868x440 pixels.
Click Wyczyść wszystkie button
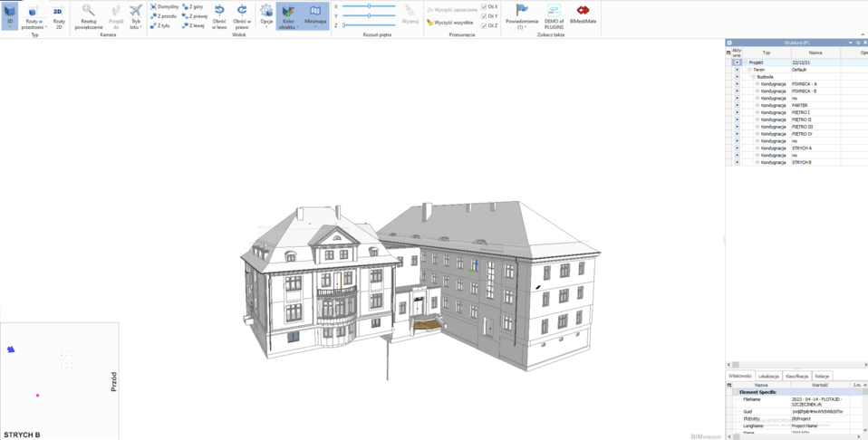pyautogui.click(x=450, y=22)
